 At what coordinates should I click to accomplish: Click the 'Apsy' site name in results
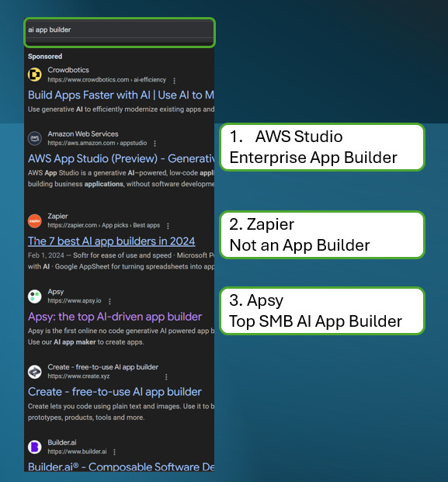pos(56,292)
